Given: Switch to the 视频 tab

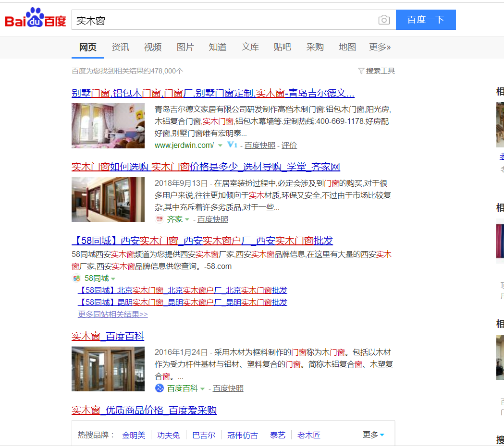Looking at the screenshot, I should click(153, 47).
